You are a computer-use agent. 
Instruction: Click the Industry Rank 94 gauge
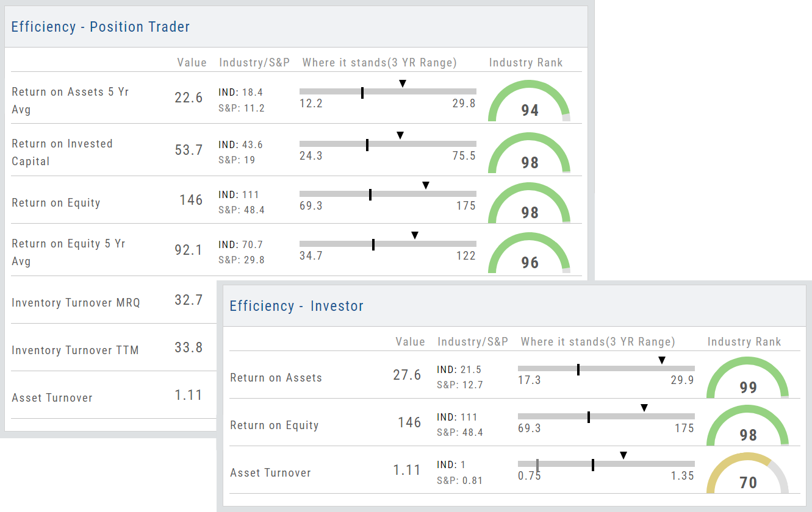(x=529, y=101)
